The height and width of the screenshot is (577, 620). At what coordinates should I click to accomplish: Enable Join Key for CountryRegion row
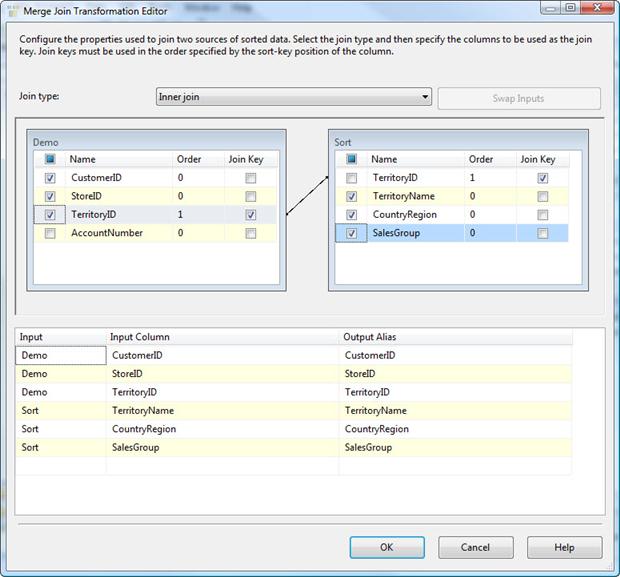pos(542,215)
